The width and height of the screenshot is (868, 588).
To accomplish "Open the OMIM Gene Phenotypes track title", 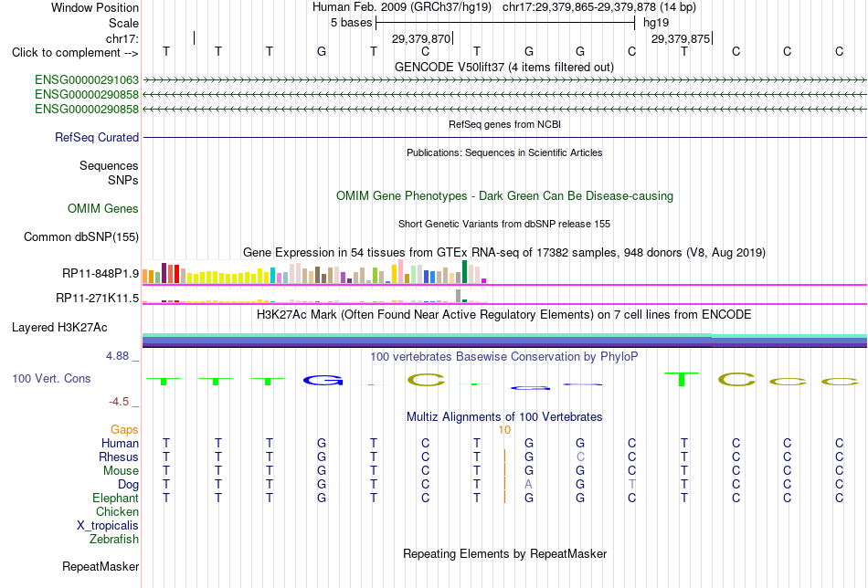I will click(504, 195).
